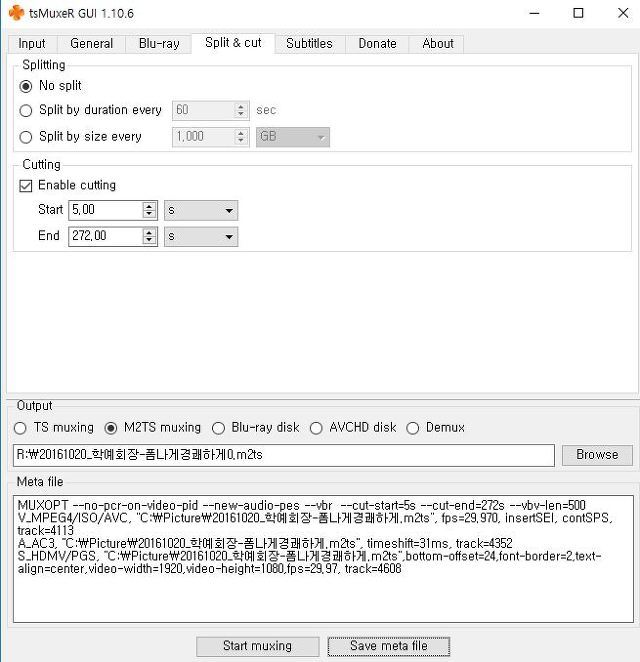Decrease split size with down arrow
This screenshot has width=640, height=662.
click(x=241, y=141)
